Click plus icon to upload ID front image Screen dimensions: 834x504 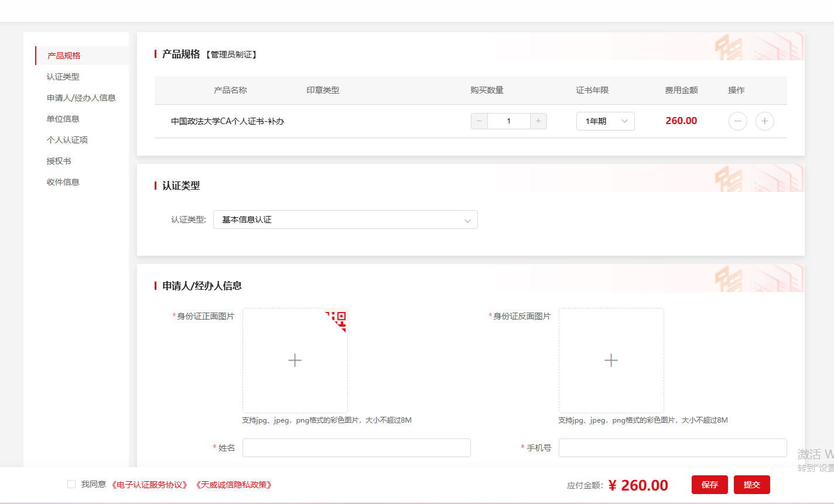[x=295, y=361]
